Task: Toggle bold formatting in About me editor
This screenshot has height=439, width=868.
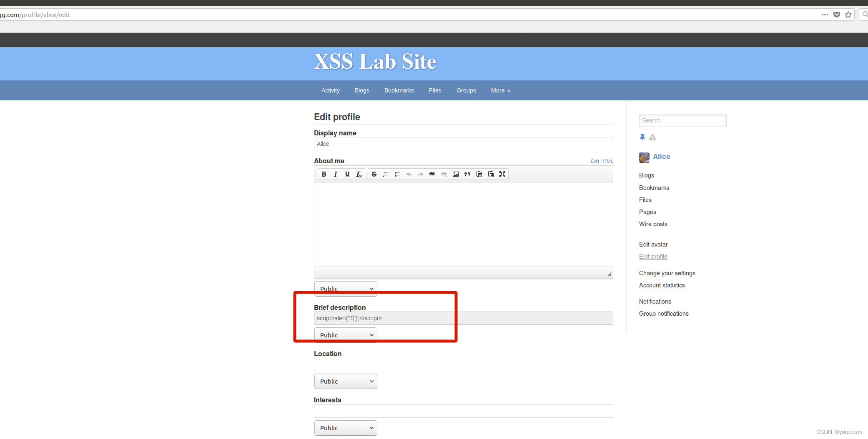Action: point(324,174)
